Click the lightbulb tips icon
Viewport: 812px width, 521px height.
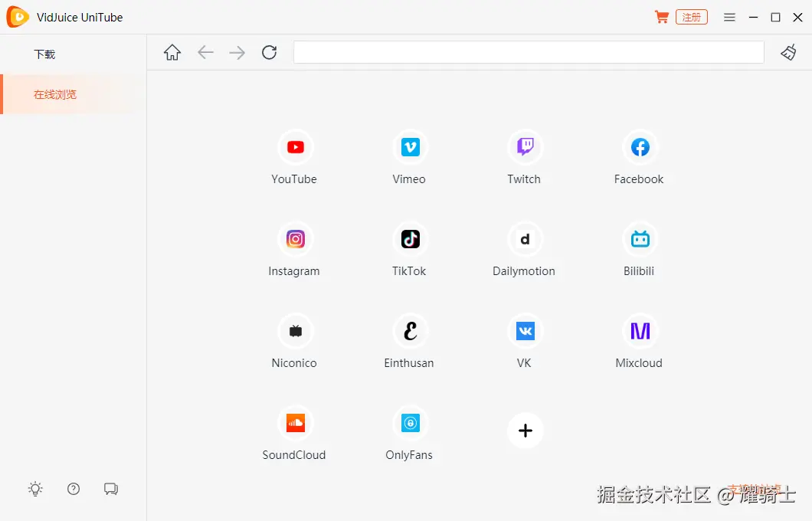pos(35,489)
